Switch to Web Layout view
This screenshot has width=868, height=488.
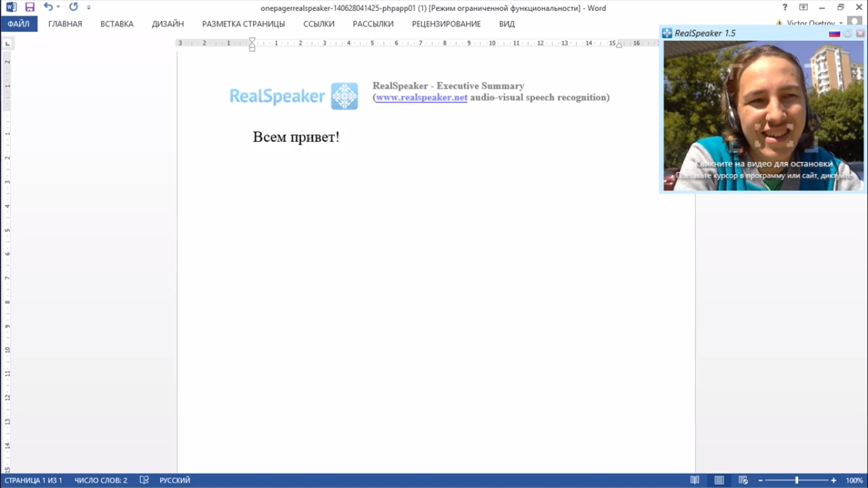(743, 480)
